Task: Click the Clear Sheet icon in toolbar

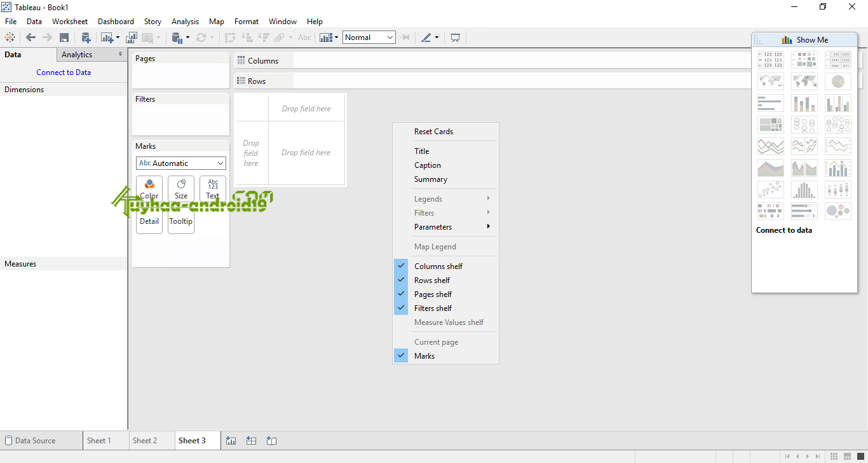Action: point(148,38)
